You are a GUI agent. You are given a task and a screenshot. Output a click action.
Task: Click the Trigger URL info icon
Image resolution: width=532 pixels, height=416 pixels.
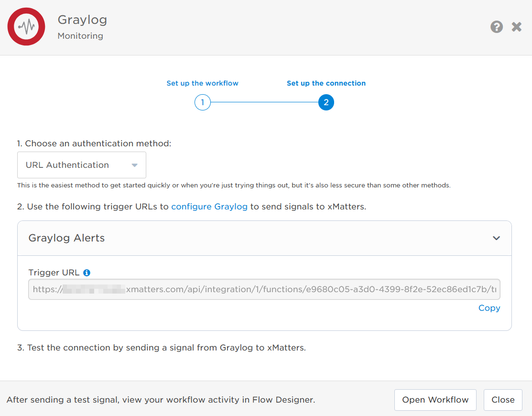click(87, 273)
